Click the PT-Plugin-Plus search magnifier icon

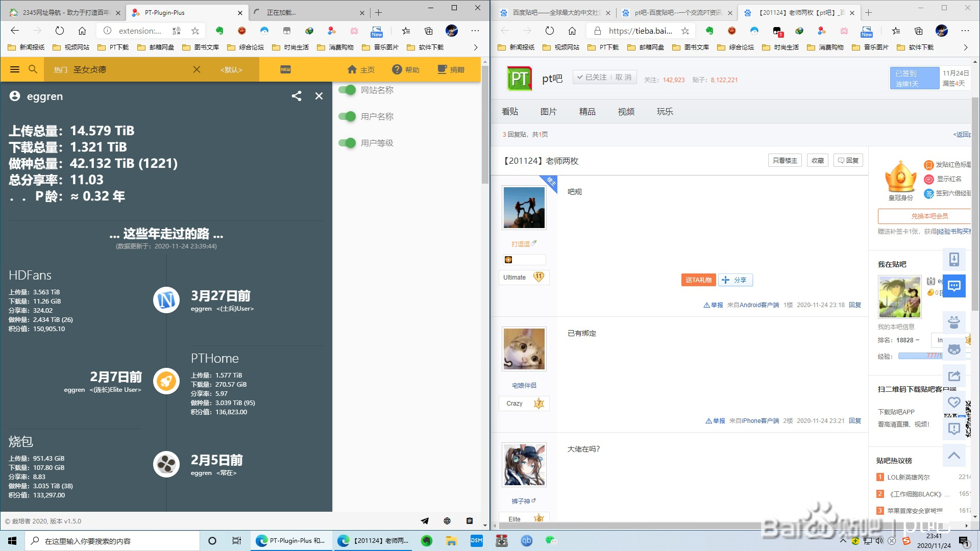click(x=33, y=69)
